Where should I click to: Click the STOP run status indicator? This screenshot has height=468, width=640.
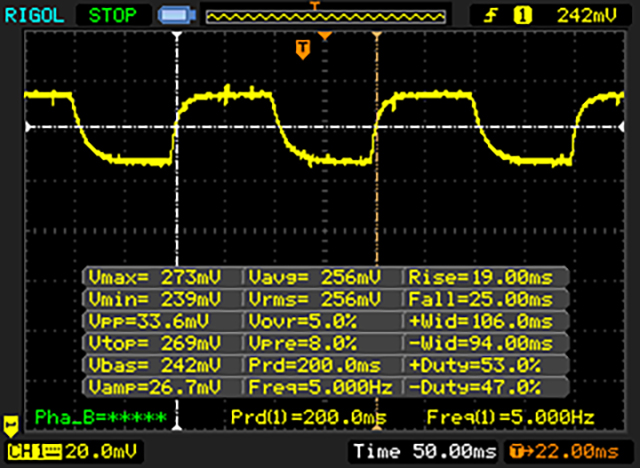pos(113,16)
